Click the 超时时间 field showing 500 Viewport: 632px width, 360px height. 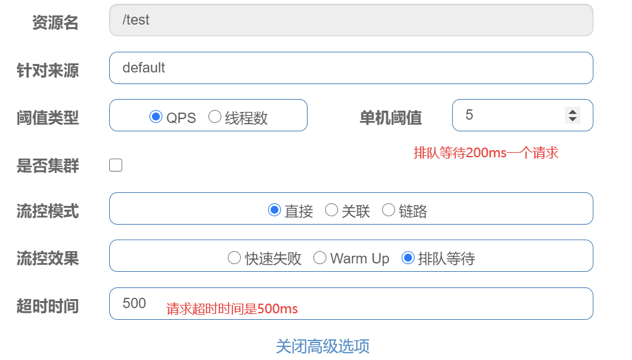coord(351,304)
